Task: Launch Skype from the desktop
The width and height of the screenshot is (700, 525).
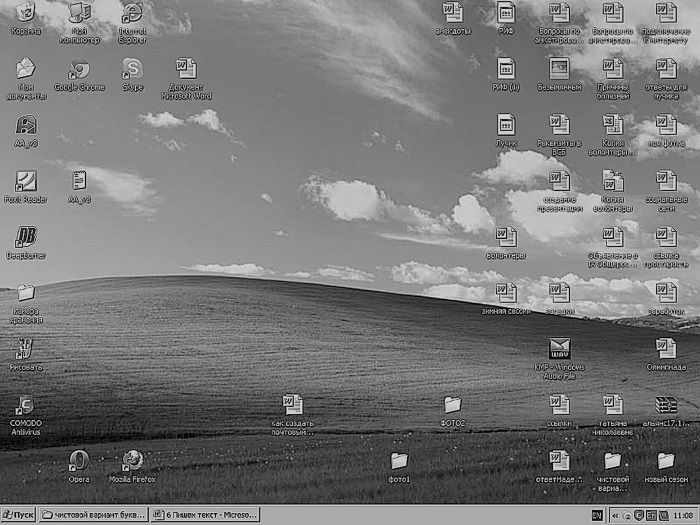Action: coord(132,69)
